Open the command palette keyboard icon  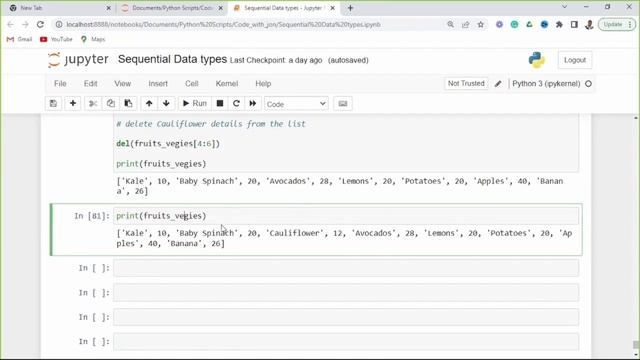[343, 104]
